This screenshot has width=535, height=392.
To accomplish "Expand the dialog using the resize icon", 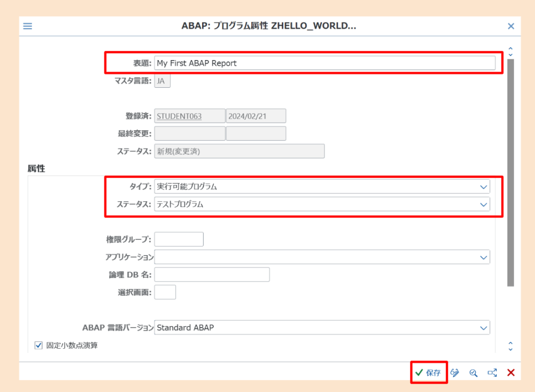I will click(x=492, y=373).
